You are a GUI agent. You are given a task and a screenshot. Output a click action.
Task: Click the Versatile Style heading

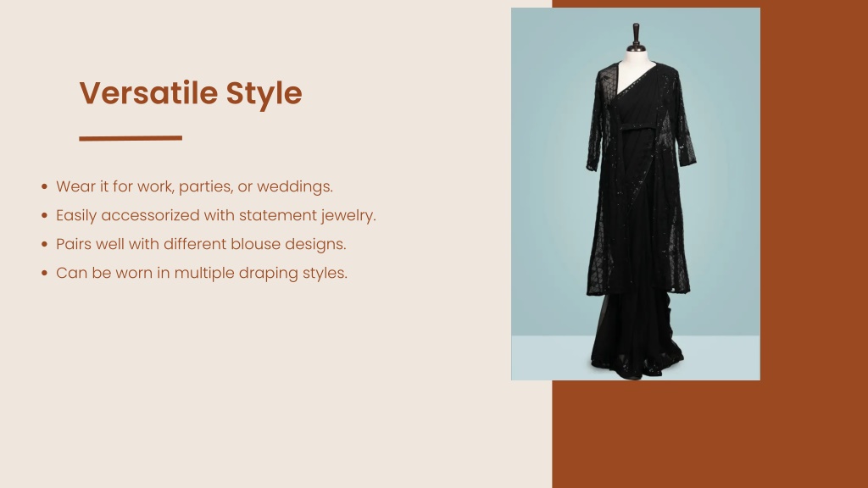click(x=191, y=93)
